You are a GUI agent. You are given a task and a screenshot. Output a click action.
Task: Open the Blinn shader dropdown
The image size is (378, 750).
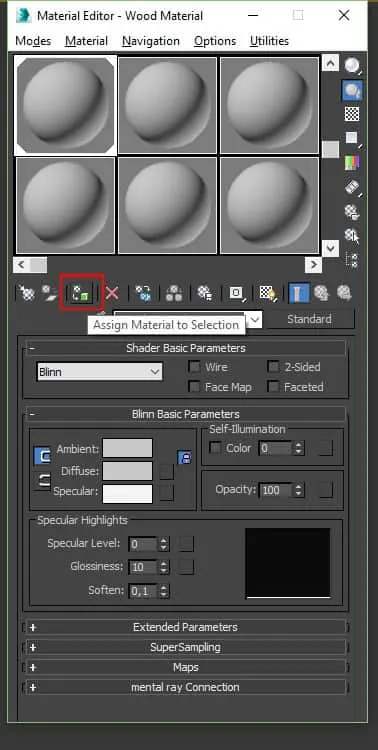(100, 372)
